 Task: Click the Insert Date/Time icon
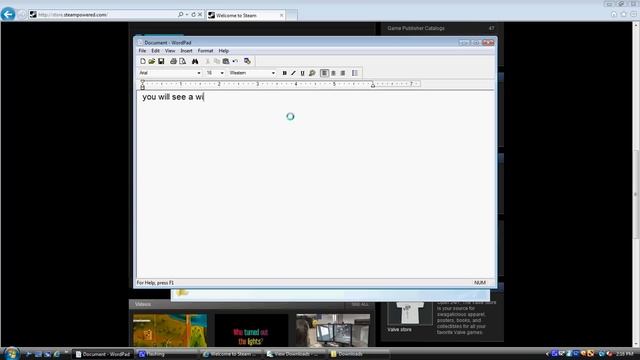pyautogui.click(x=247, y=61)
